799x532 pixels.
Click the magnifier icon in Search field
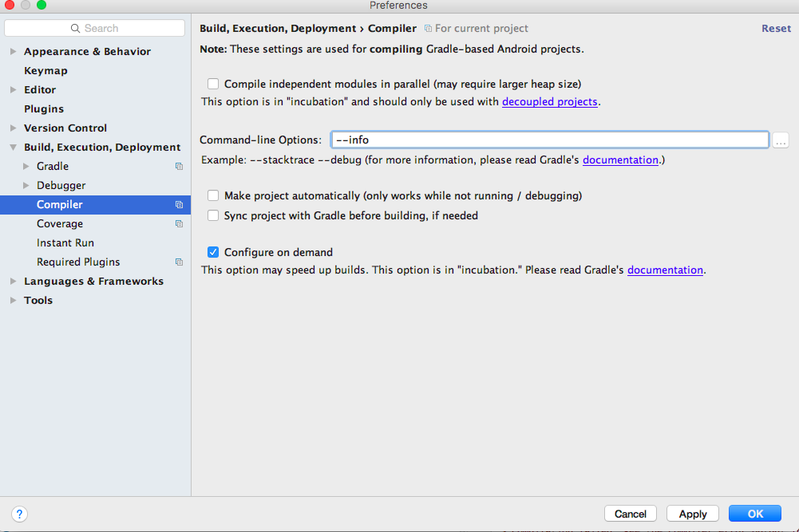[75, 29]
